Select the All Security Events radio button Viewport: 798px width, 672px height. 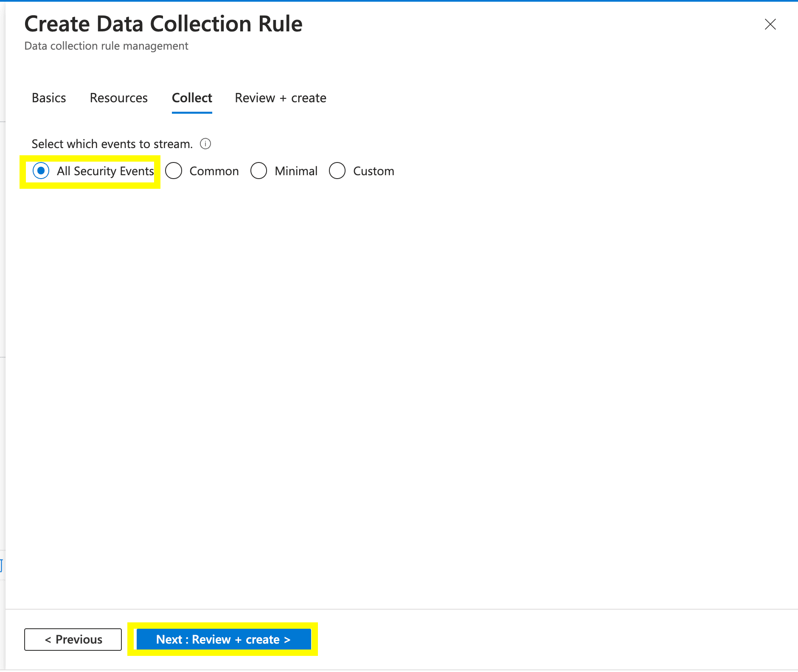point(41,171)
